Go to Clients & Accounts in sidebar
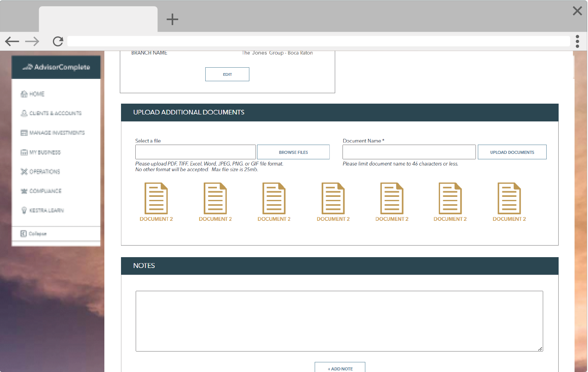 coord(51,113)
